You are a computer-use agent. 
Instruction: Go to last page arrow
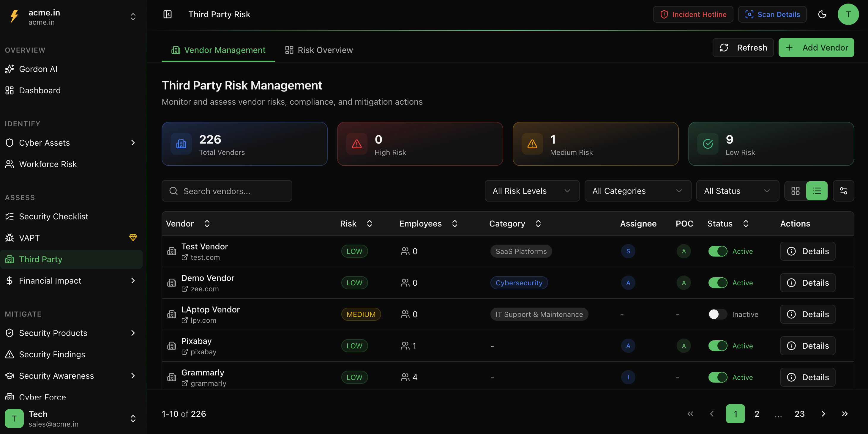(845, 414)
